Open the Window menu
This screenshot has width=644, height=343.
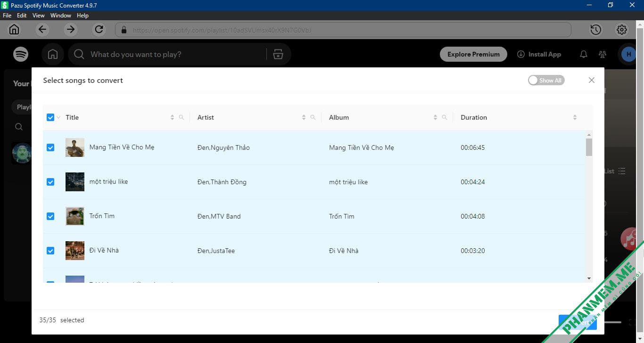tap(61, 16)
